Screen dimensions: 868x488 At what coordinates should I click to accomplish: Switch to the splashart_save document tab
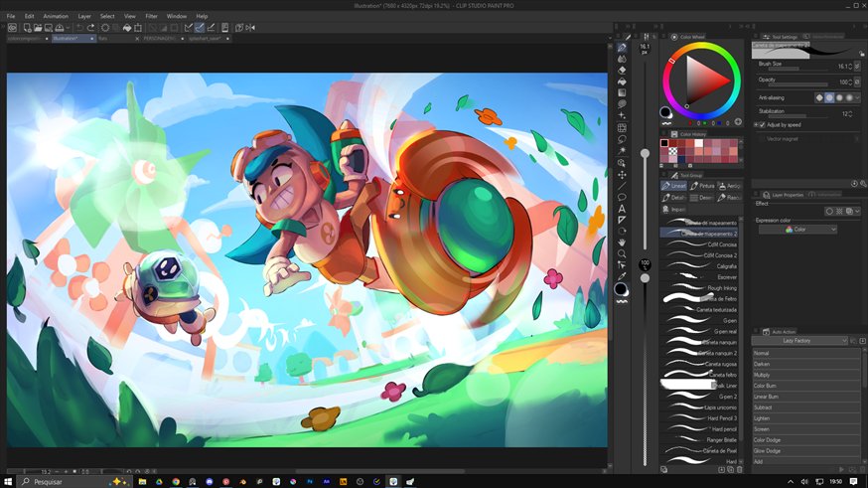[x=205, y=39]
